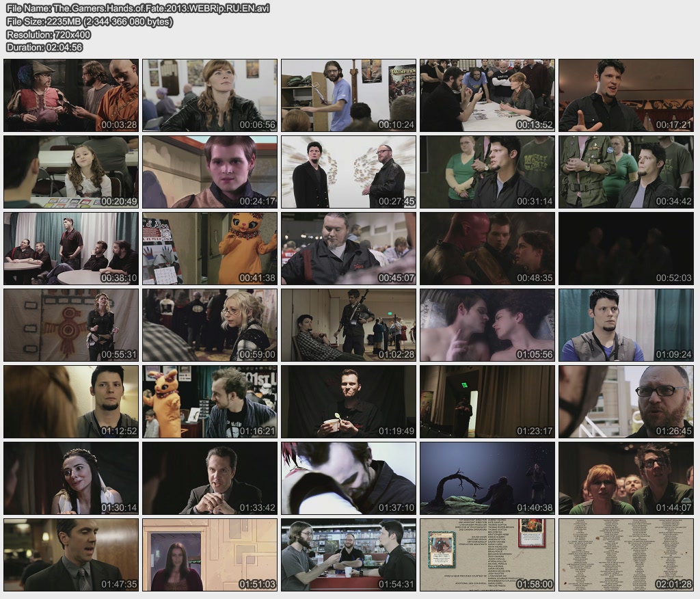Open the thumbnail at 01:09:24
This screenshot has width=700, height=599.
(x=626, y=325)
